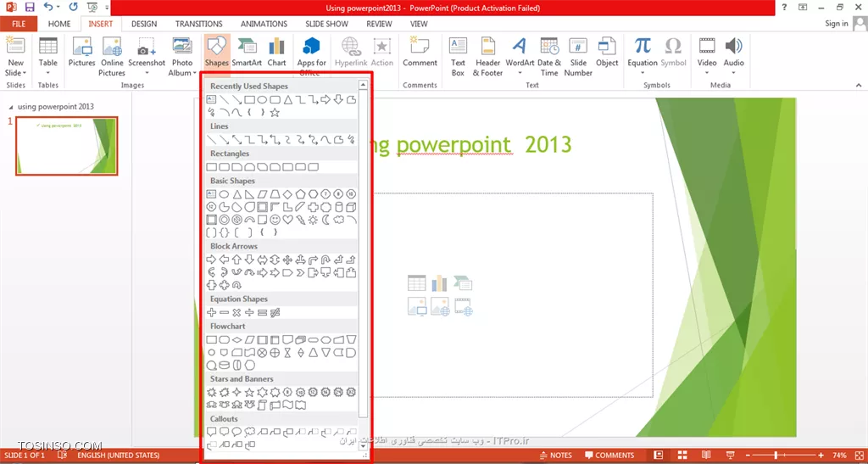Switch to Reading view
Screen dimensions: 868x464
[x=706, y=456]
